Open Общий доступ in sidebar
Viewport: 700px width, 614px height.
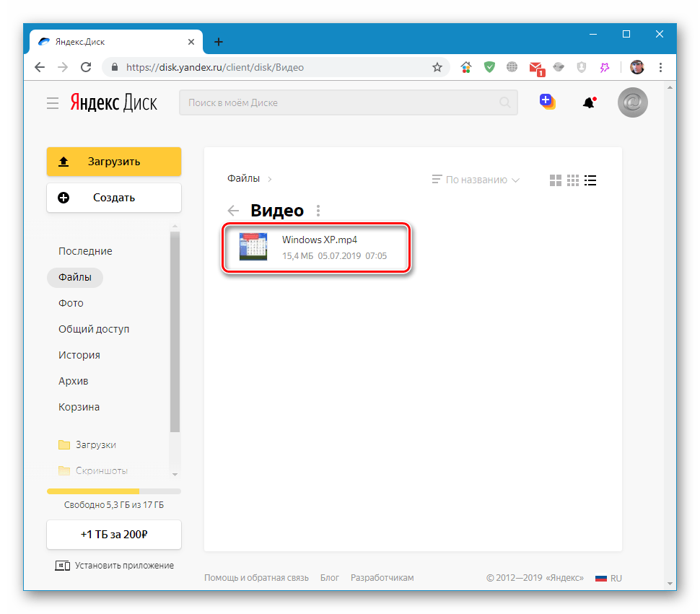tap(94, 329)
